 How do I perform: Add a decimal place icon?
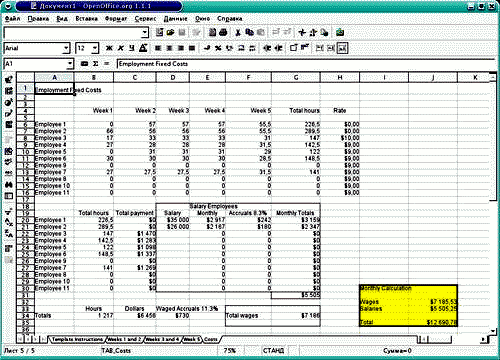241,48
